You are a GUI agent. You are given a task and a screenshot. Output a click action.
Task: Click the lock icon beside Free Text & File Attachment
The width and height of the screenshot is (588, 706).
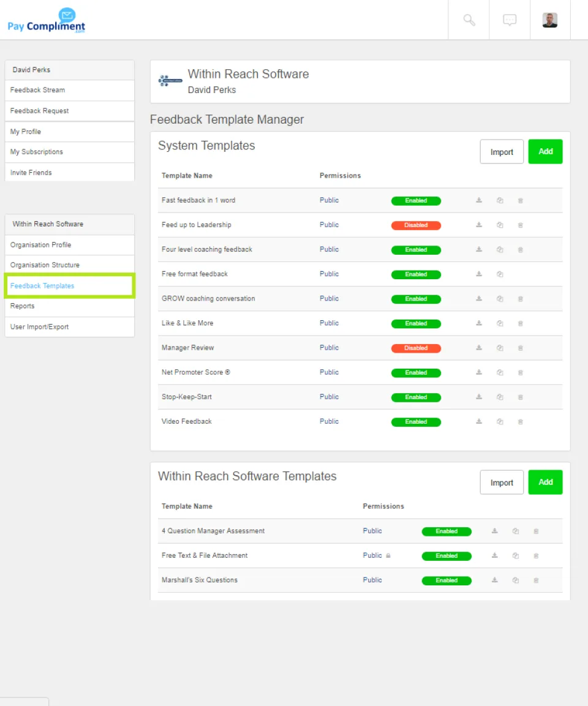(x=388, y=555)
